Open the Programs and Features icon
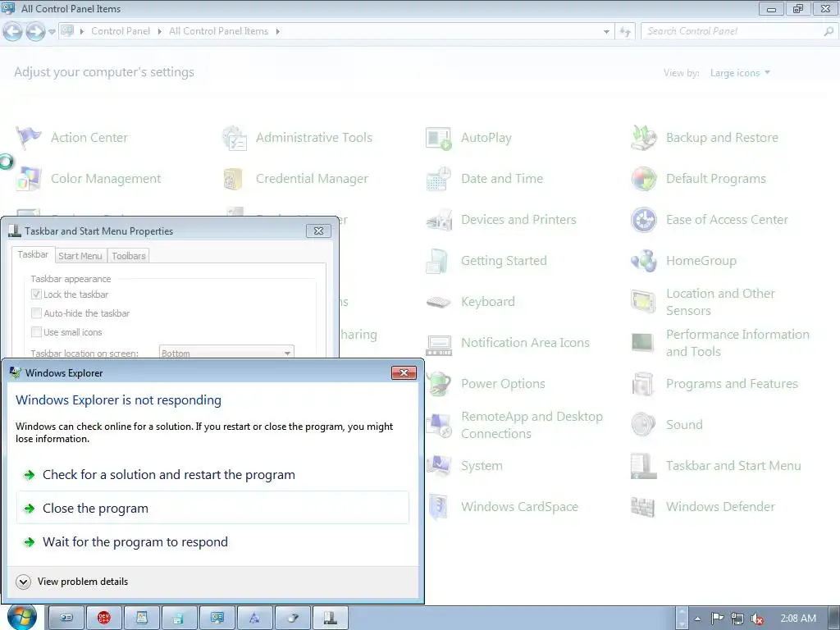The width and height of the screenshot is (840, 630). pyautogui.click(x=643, y=384)
